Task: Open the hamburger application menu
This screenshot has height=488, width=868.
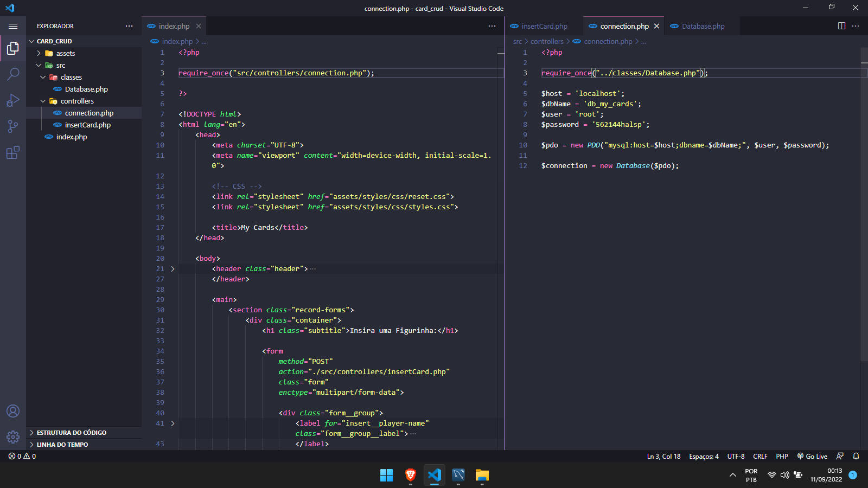Action: tap(13, 26)
